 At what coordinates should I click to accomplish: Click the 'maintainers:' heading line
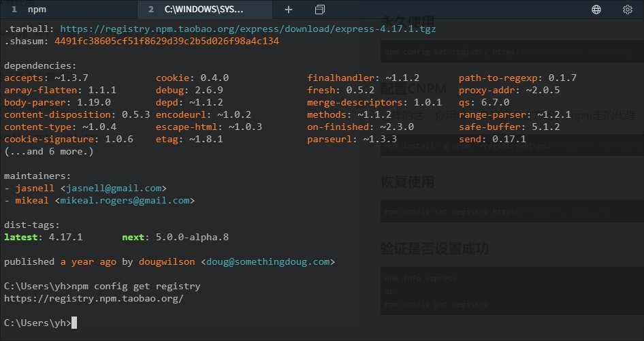coord(37,176)
